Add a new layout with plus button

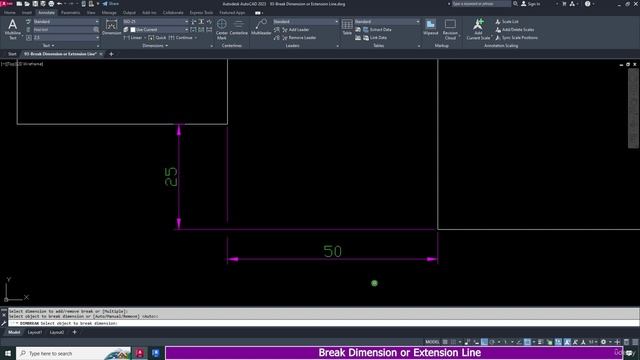coord(74,332)
